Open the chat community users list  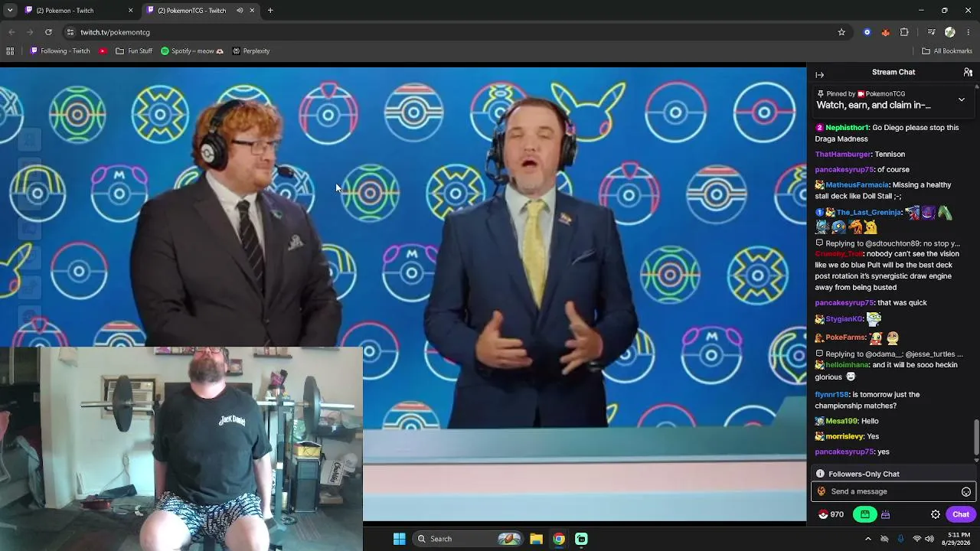click(968, 72)
